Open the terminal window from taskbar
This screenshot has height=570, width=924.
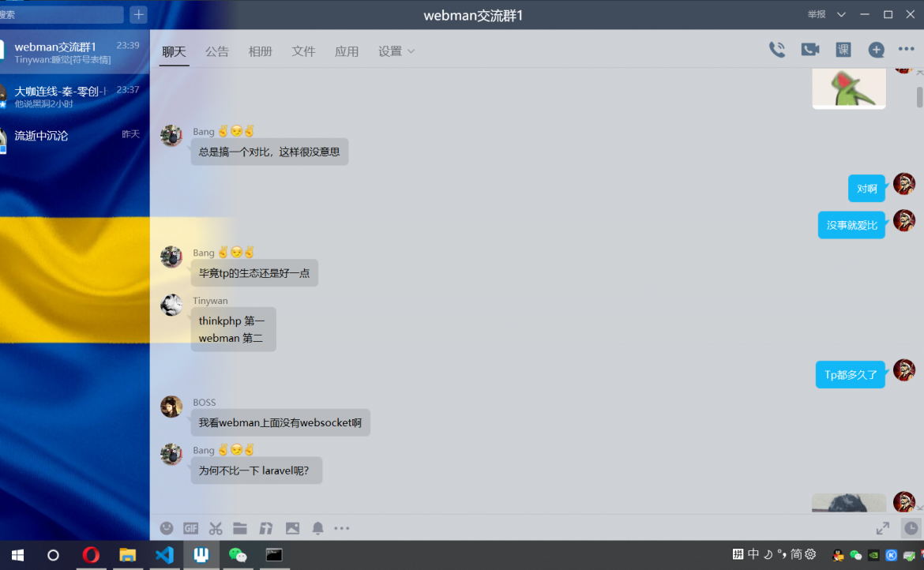[274, 555]
